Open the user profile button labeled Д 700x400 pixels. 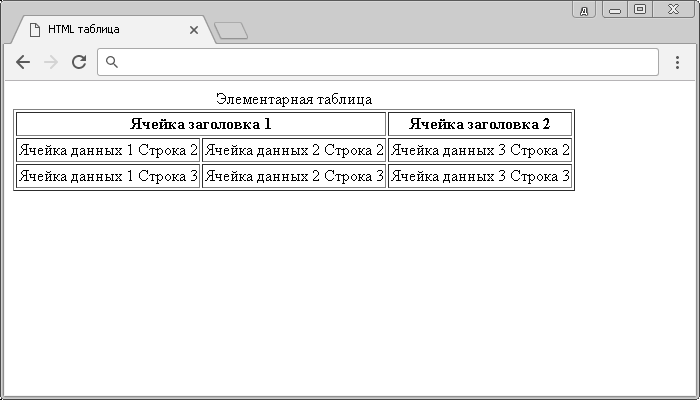[x=584, y=10]
